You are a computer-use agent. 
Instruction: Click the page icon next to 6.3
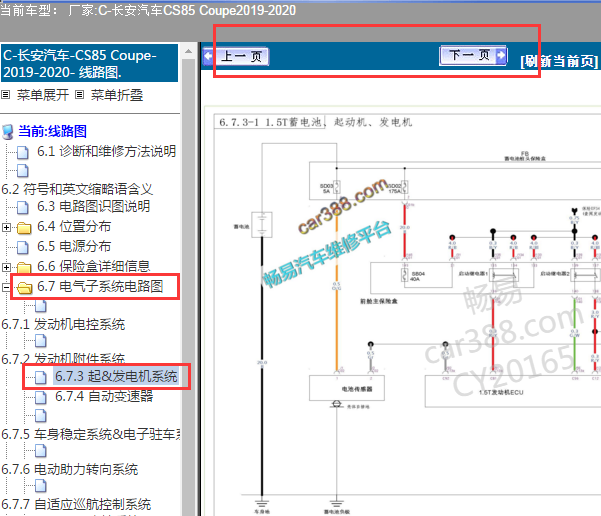point(23,207)
